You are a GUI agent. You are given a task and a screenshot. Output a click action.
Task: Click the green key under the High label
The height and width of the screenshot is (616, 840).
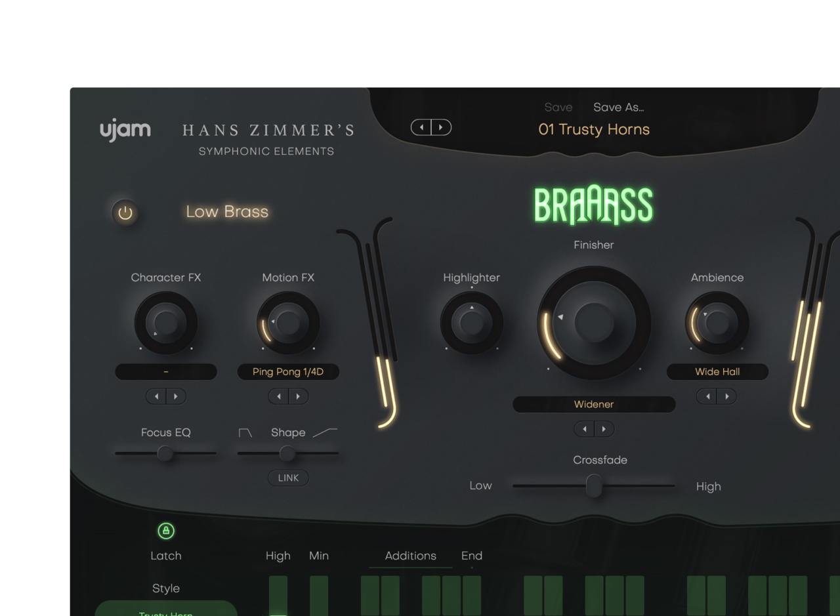coord(278,596)
